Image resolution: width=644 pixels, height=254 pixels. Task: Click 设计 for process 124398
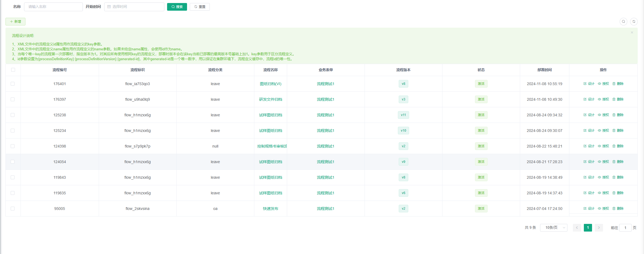click(589, 146)
